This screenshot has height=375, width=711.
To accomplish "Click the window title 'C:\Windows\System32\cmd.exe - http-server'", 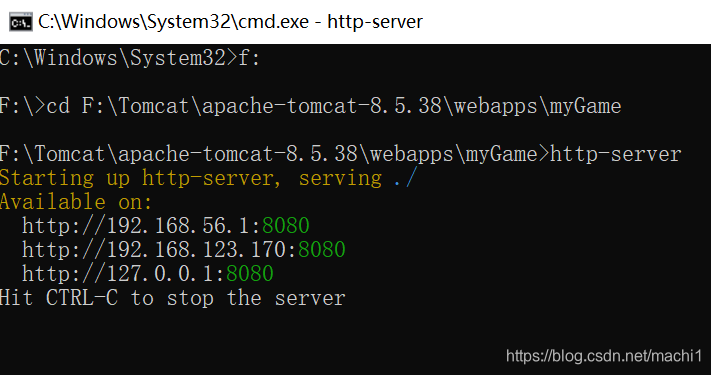I will point(230,22).
